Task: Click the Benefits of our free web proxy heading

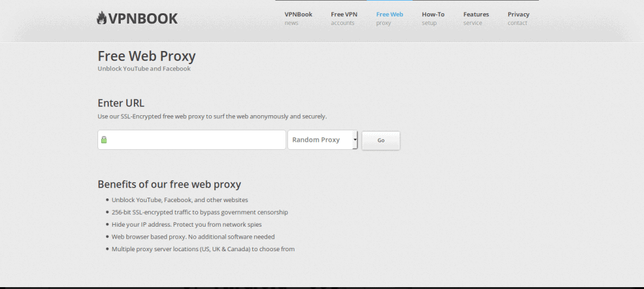Action: [169, 184]
